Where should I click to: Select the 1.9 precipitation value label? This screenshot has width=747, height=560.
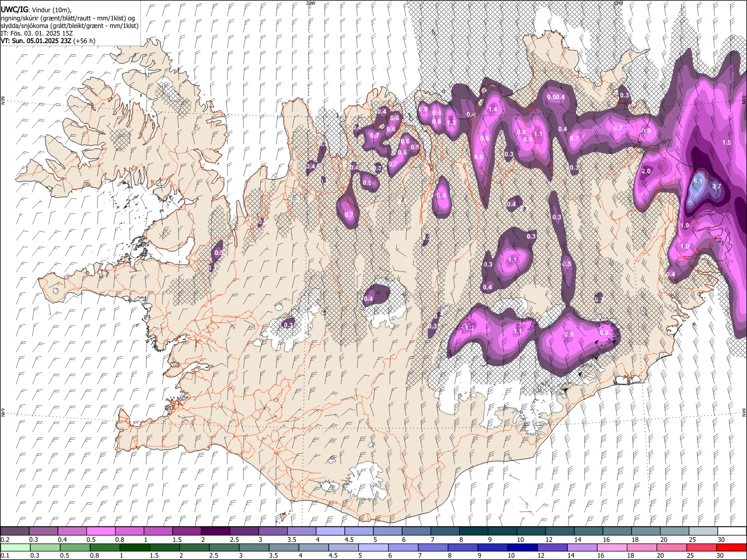click(x=685, y=225)
